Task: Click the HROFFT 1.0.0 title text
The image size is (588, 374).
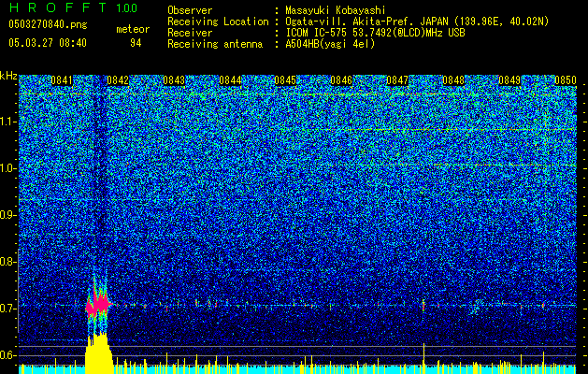Action: point(73,7)
